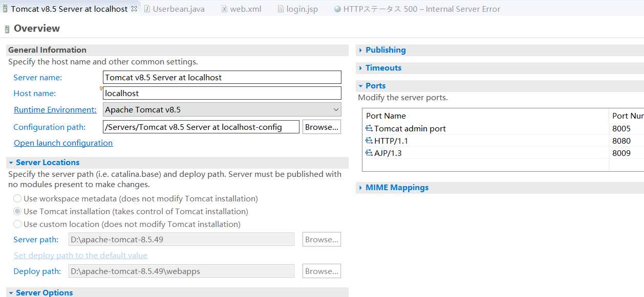
Task: Open the HTTP 500 Internal Server Error tab
Action: click(x=417, y=9)
